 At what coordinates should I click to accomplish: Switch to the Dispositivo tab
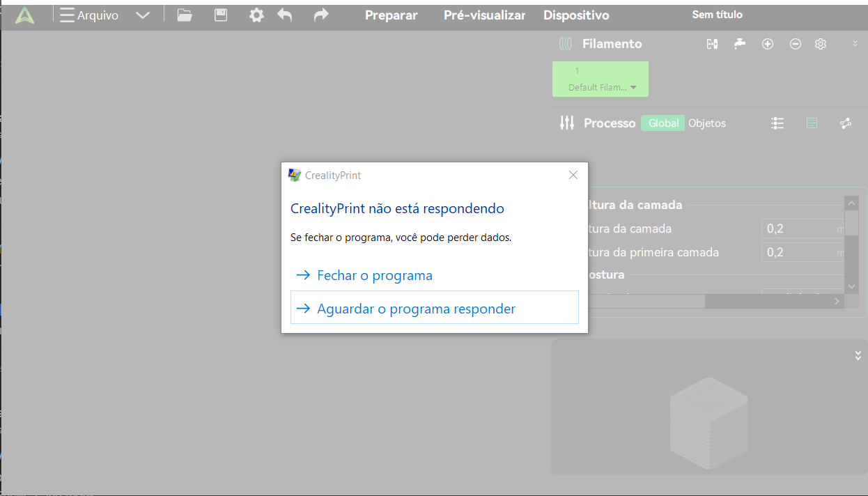pos(576,15)
